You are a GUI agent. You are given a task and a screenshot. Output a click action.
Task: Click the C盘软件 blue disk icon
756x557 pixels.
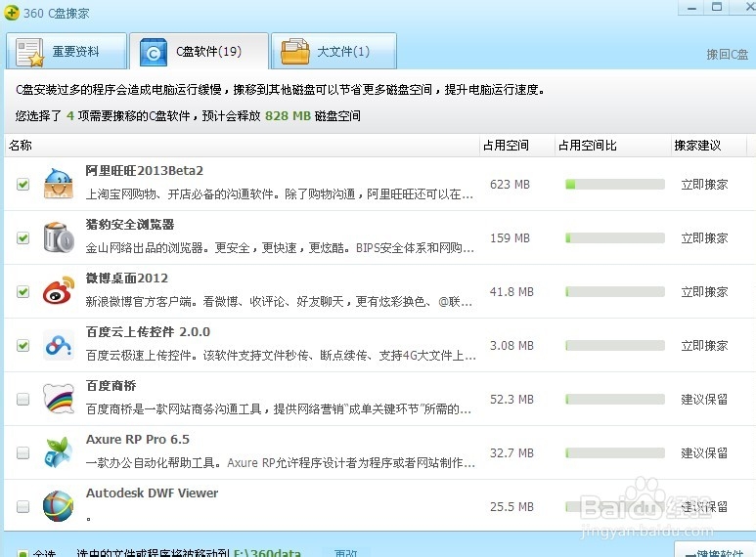tap(154, 52)
